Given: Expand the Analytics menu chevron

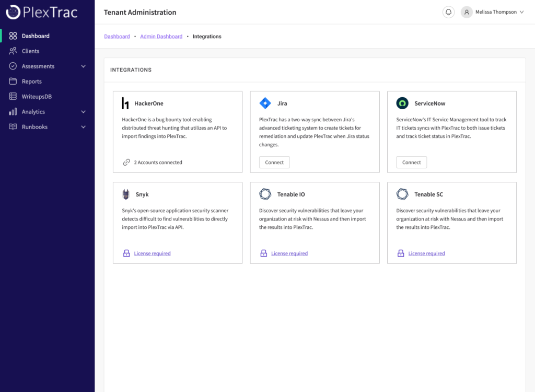Looking at the screenshot, I should (83, 112).
